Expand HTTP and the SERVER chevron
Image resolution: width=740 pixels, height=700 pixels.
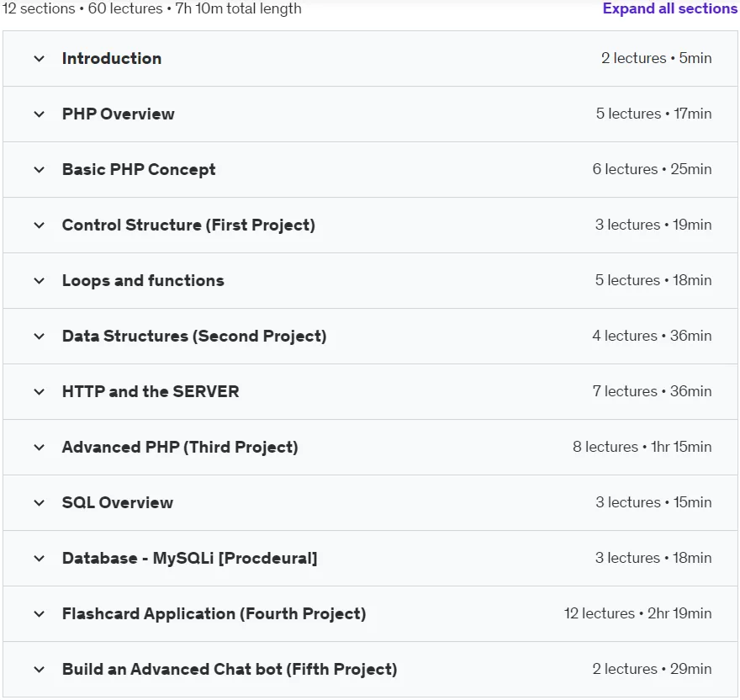coord(40,392)
